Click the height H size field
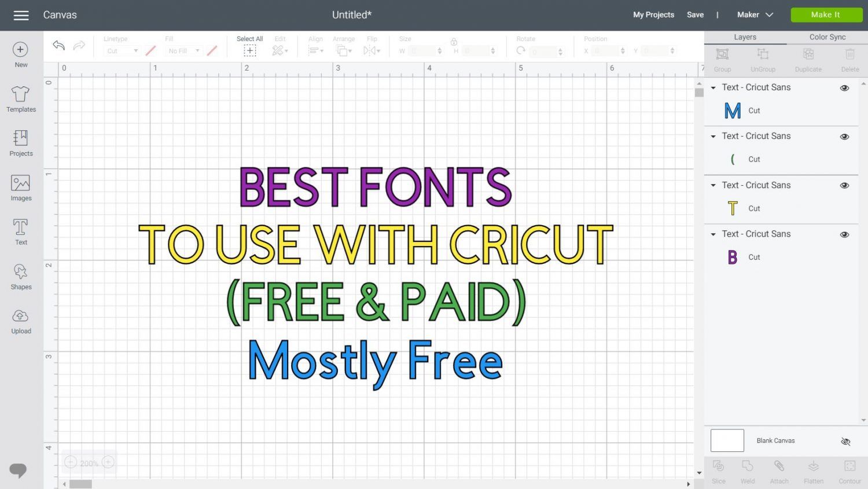 point(479,51)
